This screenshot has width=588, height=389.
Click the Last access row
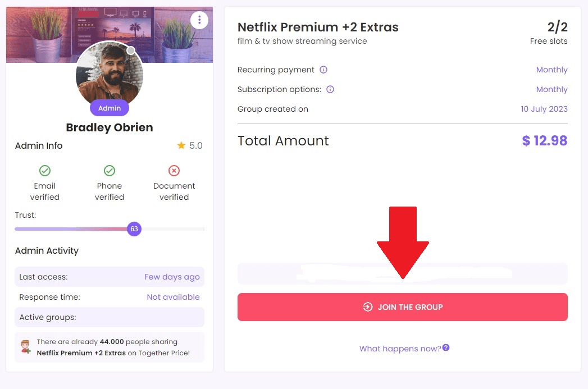point(110,277)
